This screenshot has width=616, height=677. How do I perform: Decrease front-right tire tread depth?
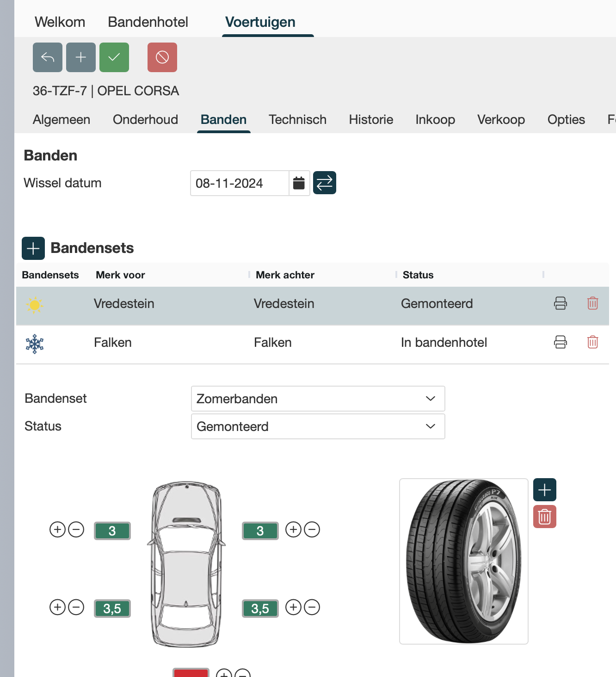click(312, 529)
